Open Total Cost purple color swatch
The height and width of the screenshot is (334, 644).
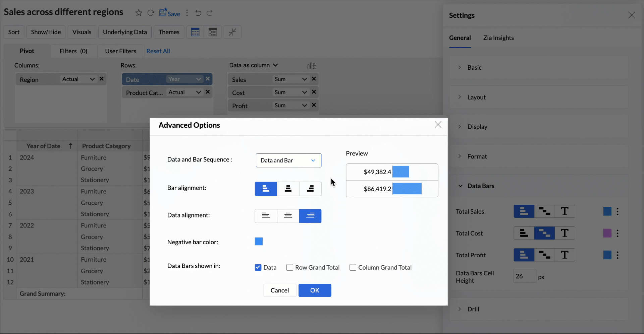(x=607, y=233)
